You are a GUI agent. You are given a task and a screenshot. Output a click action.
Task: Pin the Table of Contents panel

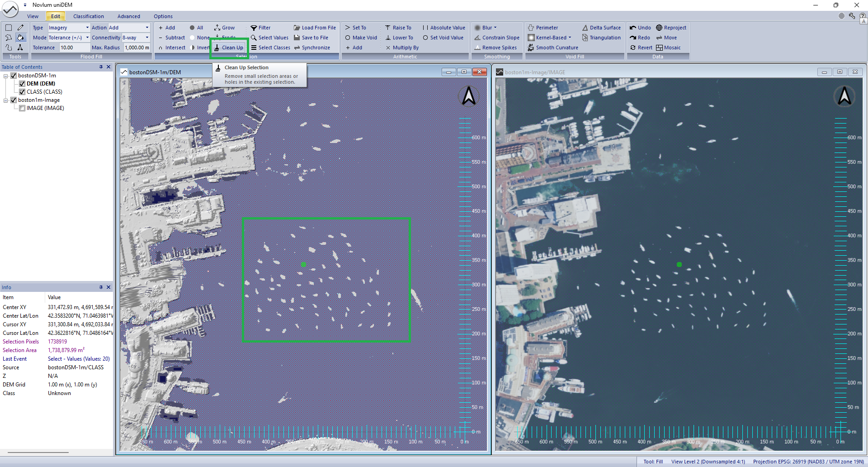pos(101,67)
